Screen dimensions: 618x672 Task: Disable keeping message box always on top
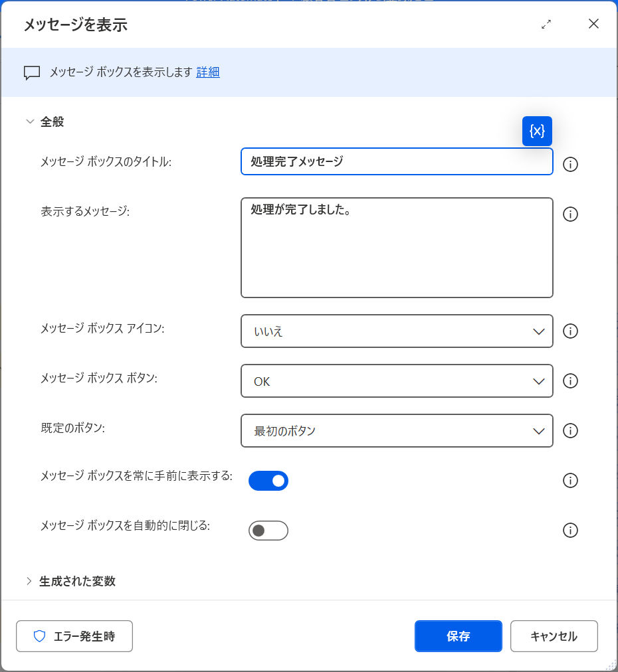click(268, 481)
